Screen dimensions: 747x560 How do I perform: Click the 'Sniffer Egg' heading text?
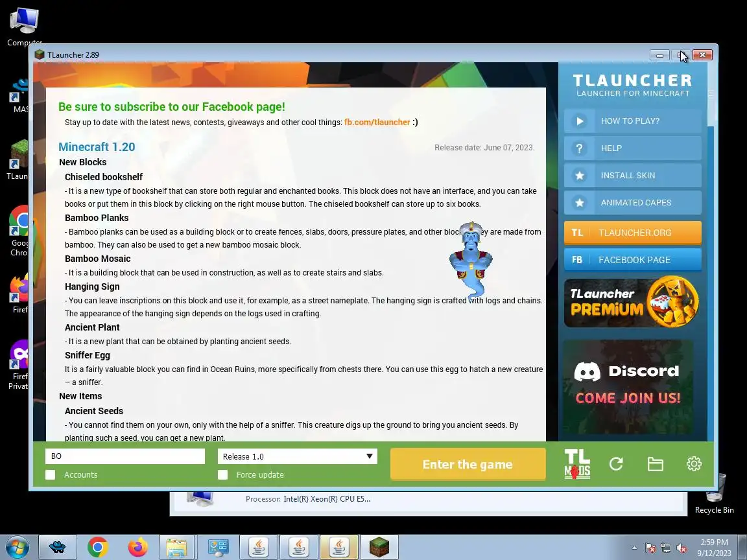point(87,355)
